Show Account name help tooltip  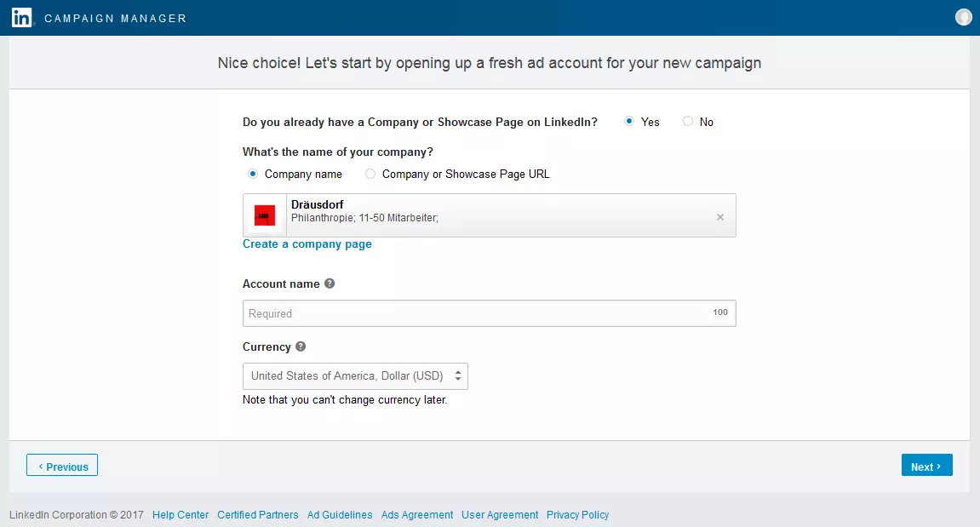pos(330,284)
